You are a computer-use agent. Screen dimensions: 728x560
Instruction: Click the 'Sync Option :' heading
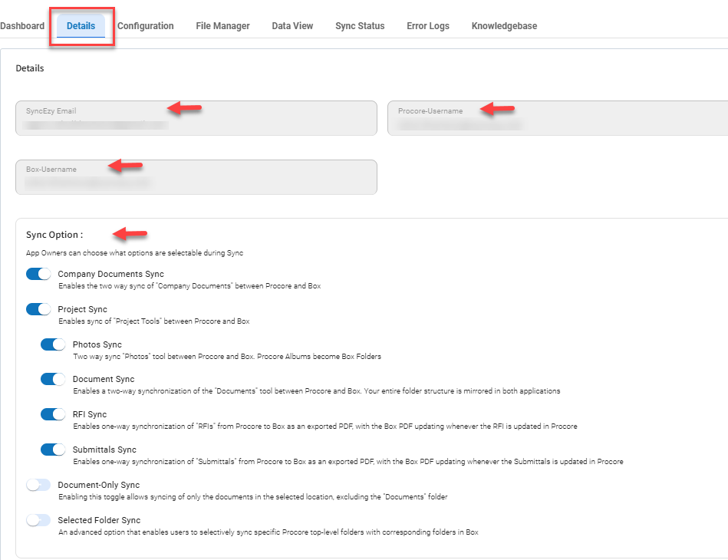(54, 235)
